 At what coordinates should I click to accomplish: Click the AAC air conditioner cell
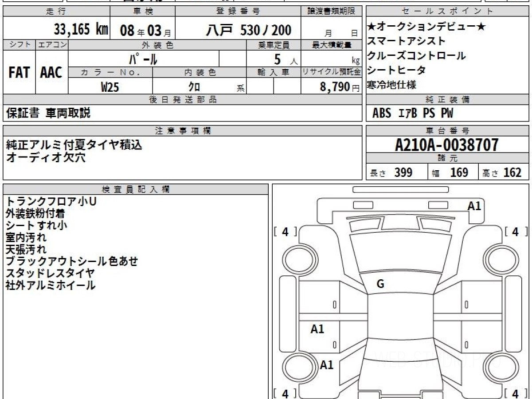pos(51,73)
